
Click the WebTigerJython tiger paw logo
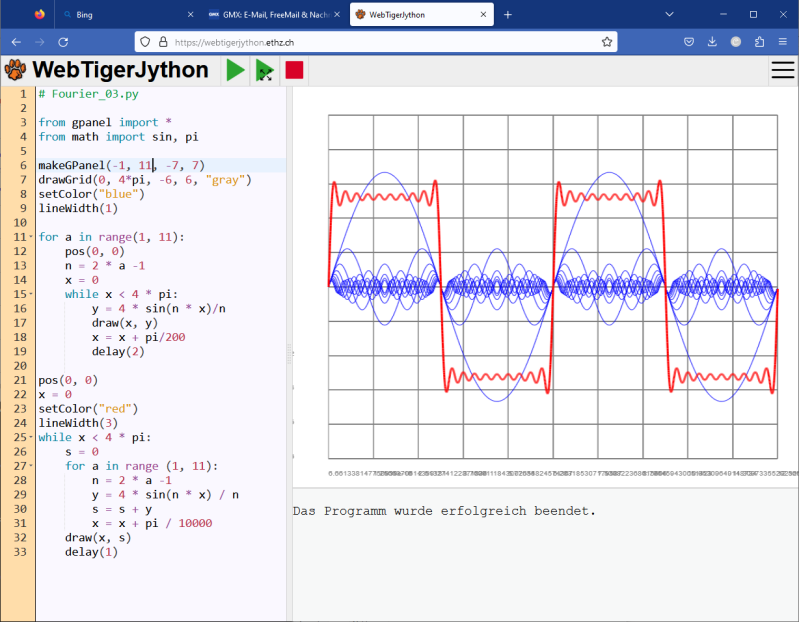pyautogui.click(x=16, y=69)
